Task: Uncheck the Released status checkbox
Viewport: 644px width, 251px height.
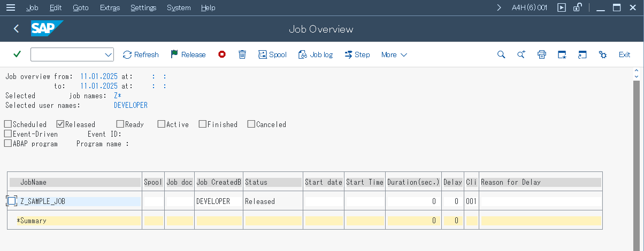Action: click(60, 124)
